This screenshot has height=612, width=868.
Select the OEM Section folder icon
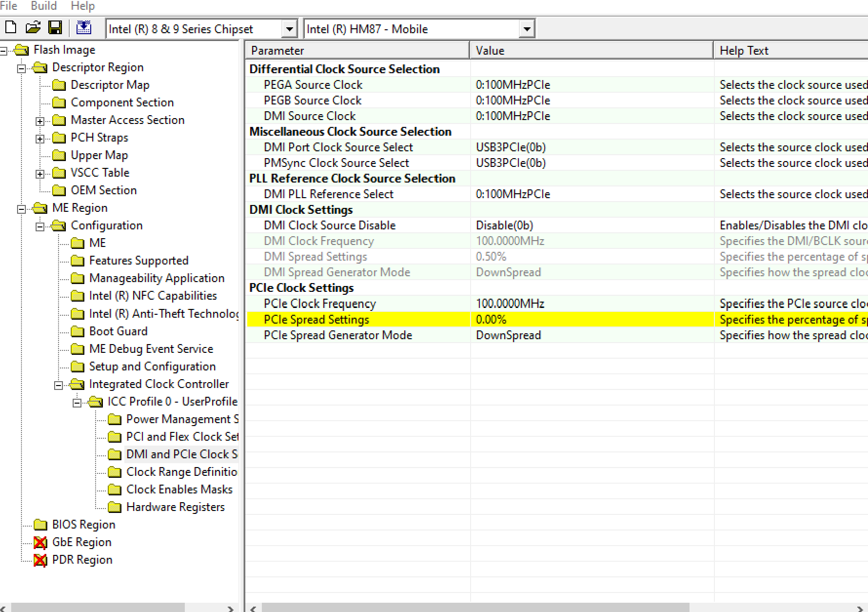click(59, 191)
